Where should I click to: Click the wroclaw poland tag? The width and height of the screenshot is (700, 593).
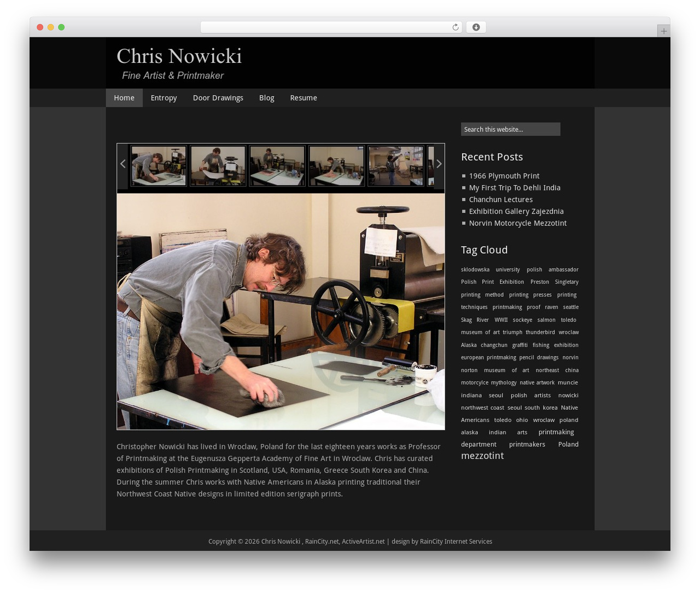(x=556, y=420)
